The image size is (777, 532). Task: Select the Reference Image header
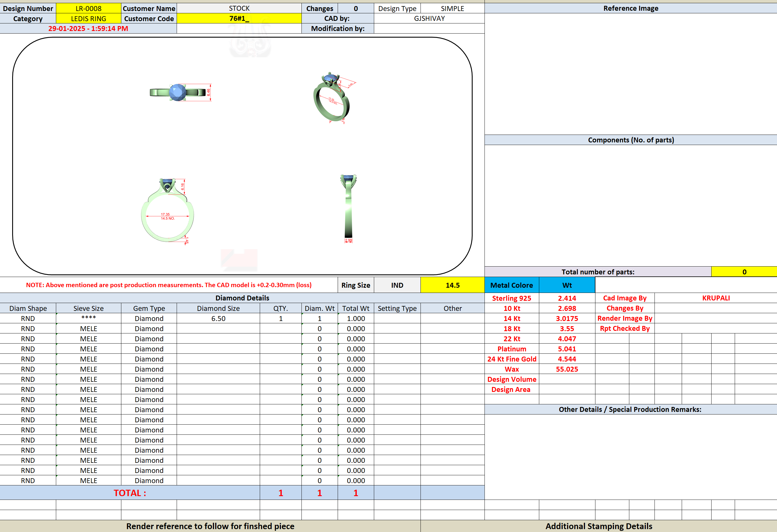(630, 8)
